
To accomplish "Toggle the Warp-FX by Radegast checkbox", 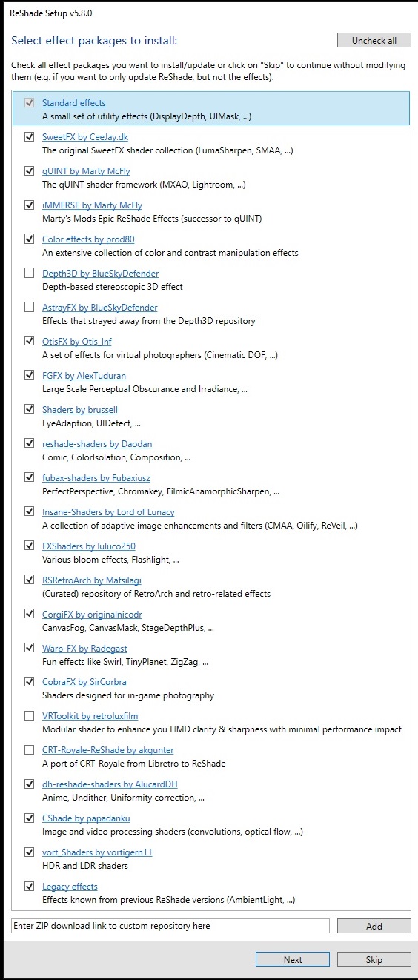I will pos(29,648).
